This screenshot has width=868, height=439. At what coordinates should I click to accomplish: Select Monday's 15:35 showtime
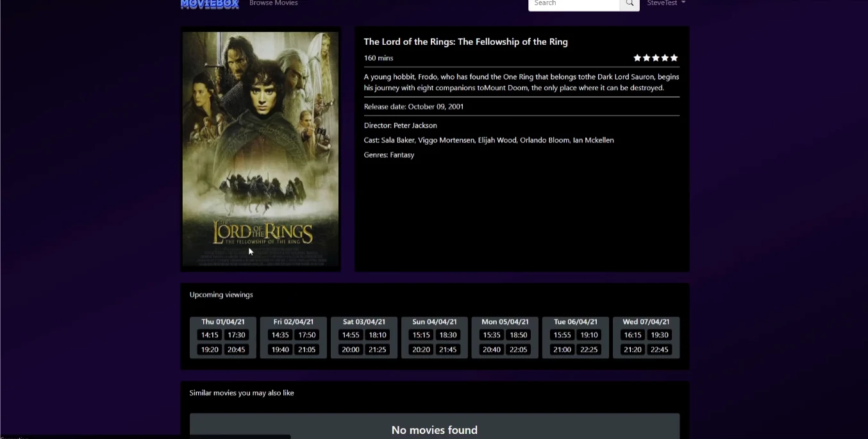(492, 335)
